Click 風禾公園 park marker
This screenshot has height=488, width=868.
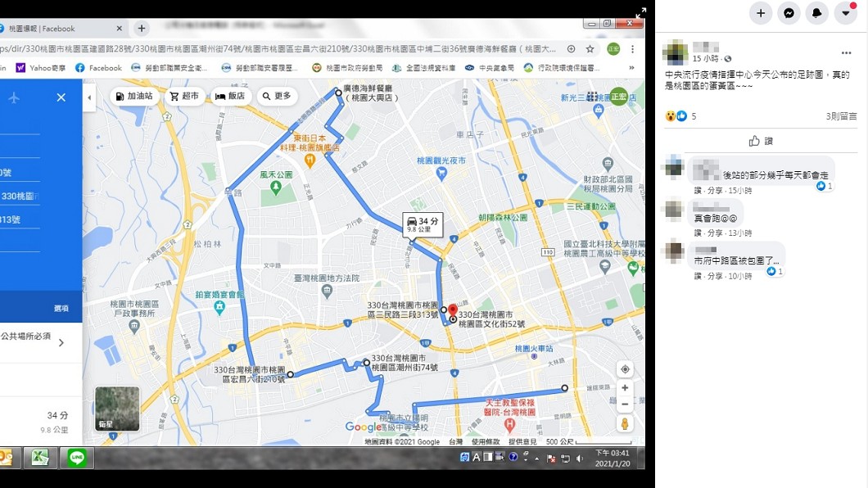click(x=276, y=188)
